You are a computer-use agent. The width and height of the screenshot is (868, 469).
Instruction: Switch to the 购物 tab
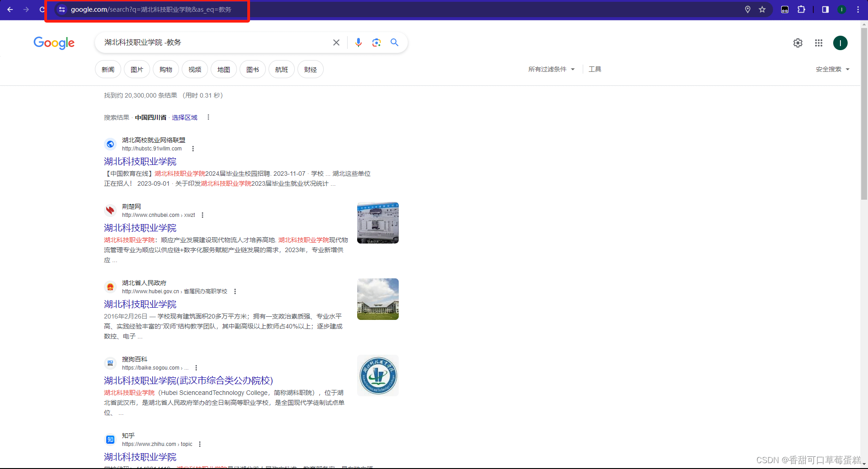tap(166, 69)
